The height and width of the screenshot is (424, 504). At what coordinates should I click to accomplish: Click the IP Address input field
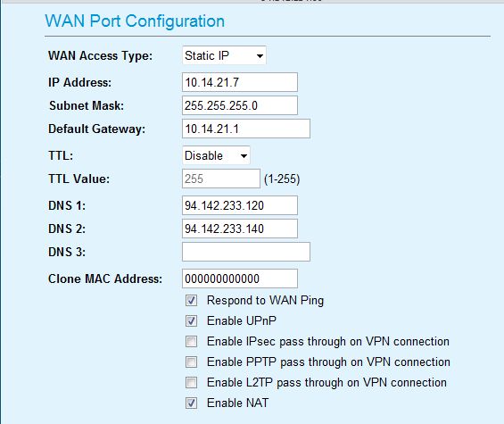point(240,82)
